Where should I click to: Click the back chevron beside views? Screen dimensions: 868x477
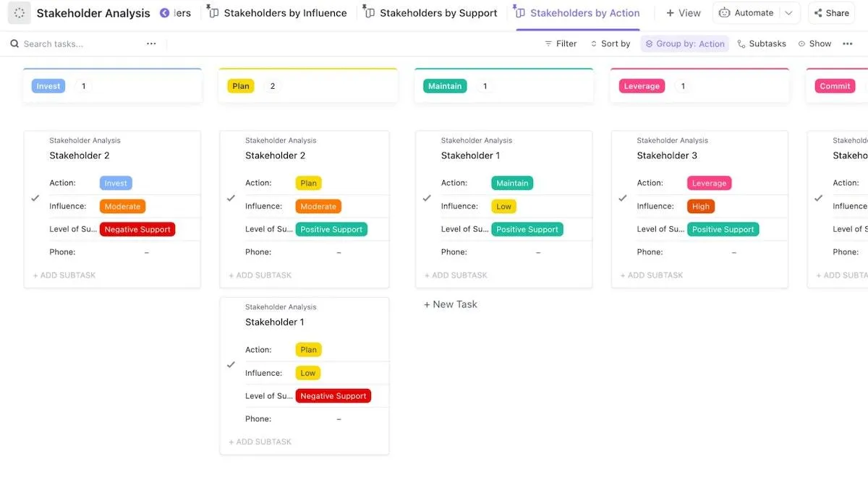164,13
